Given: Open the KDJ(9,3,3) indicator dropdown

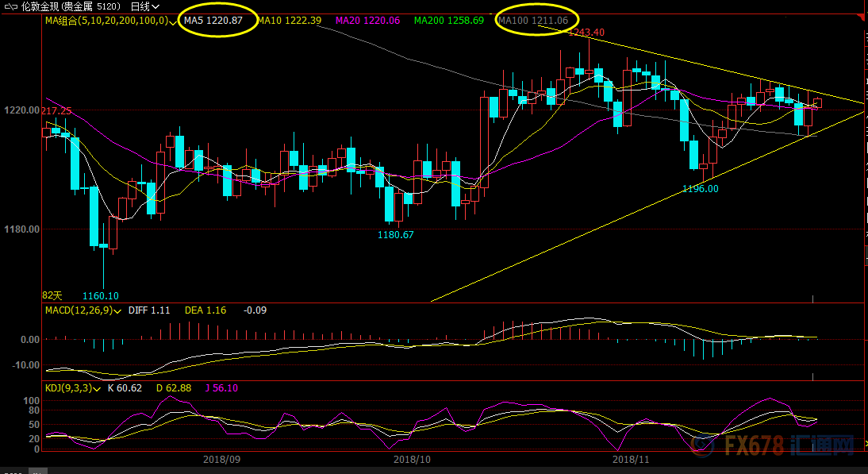Looking at the screenshot, I should click(97, 388).
